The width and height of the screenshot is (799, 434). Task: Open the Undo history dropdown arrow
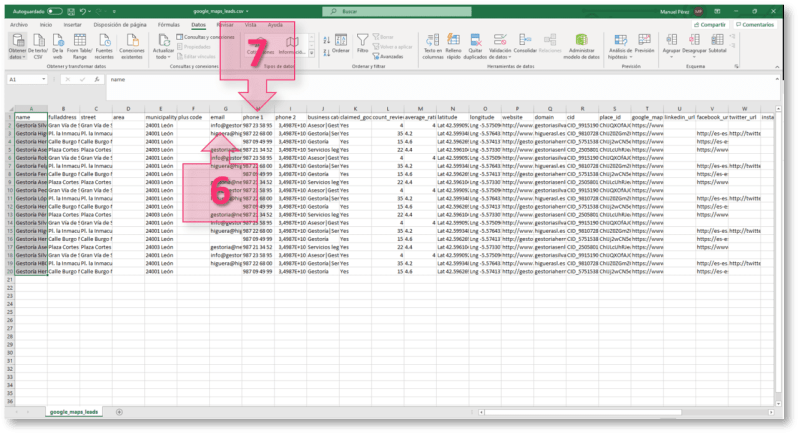[89, 11]
